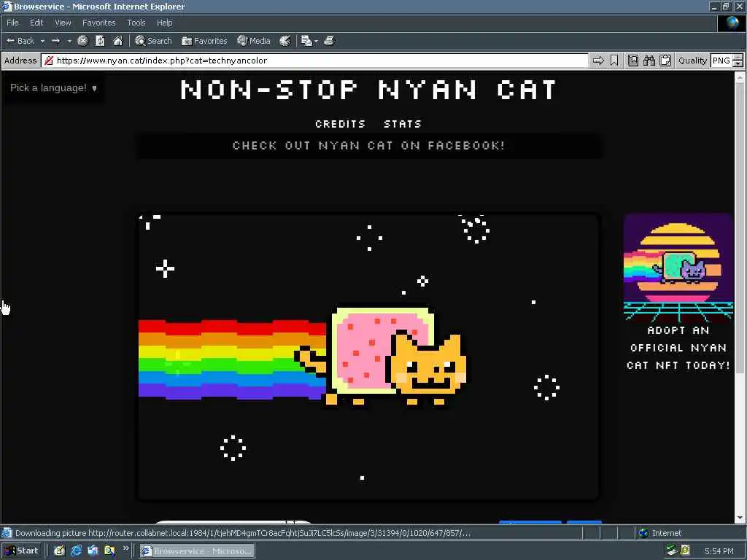Open the CREDITS link
Screen dimensions: 747x560
340,124
